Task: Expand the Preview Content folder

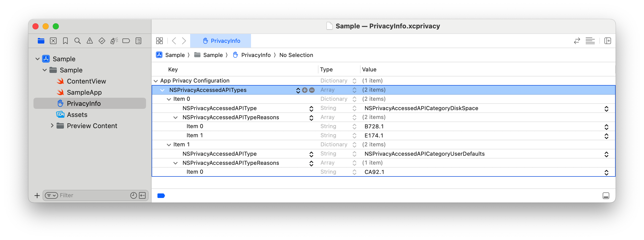Action: (52, 126)
